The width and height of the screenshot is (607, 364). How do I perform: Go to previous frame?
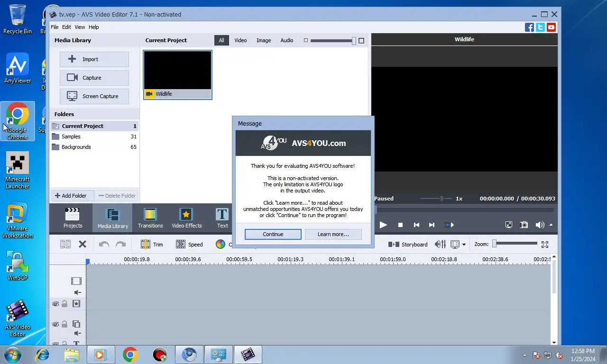coord(416,225)
